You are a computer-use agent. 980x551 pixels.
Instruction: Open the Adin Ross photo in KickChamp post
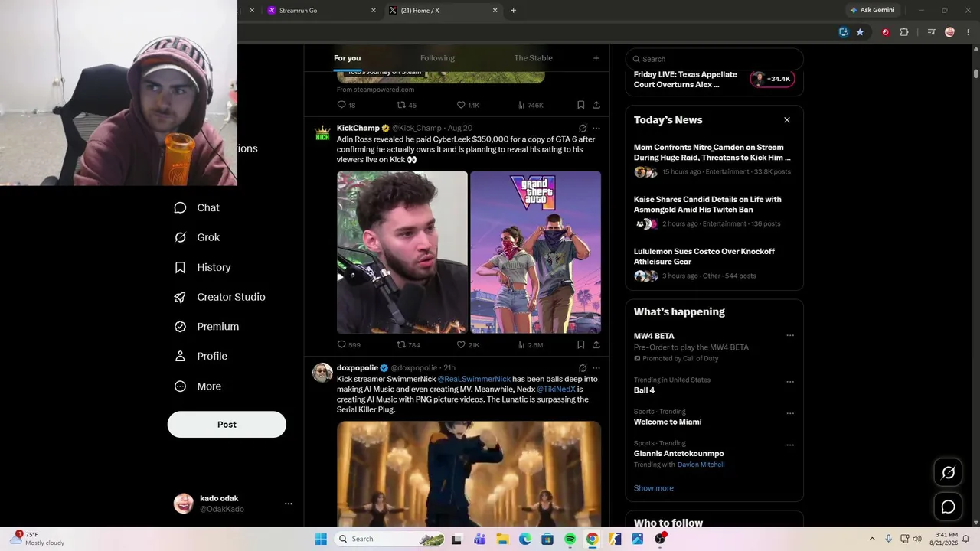pos(402,253)
